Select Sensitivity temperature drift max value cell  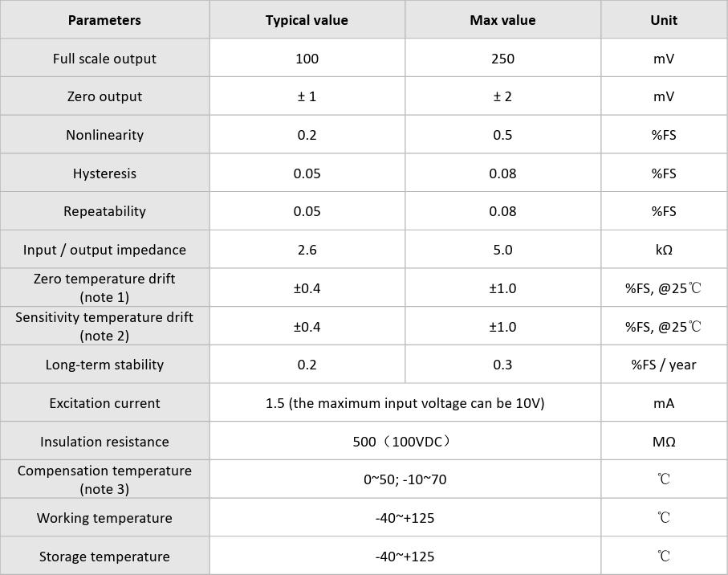tap(502, 327)
